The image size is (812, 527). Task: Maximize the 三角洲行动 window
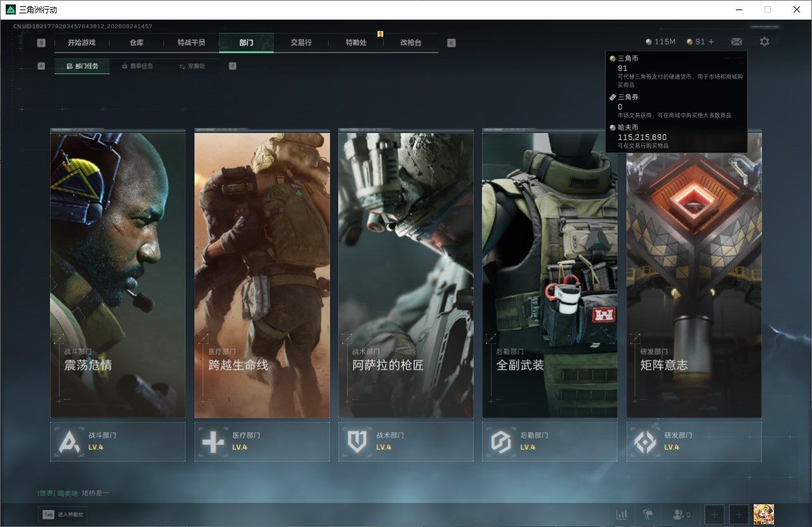(768, 10)
